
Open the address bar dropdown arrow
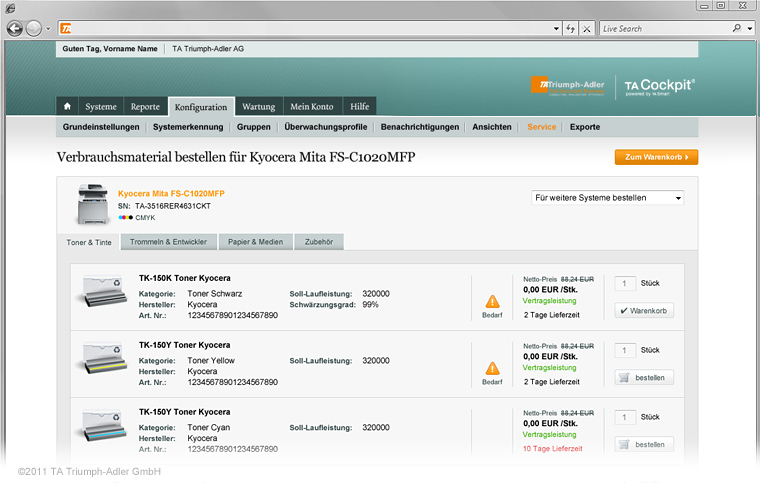click(556, 29)
